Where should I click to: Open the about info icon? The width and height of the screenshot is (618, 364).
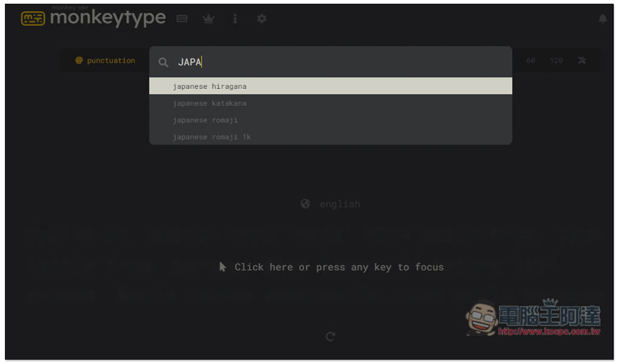(x=235, y=19)
